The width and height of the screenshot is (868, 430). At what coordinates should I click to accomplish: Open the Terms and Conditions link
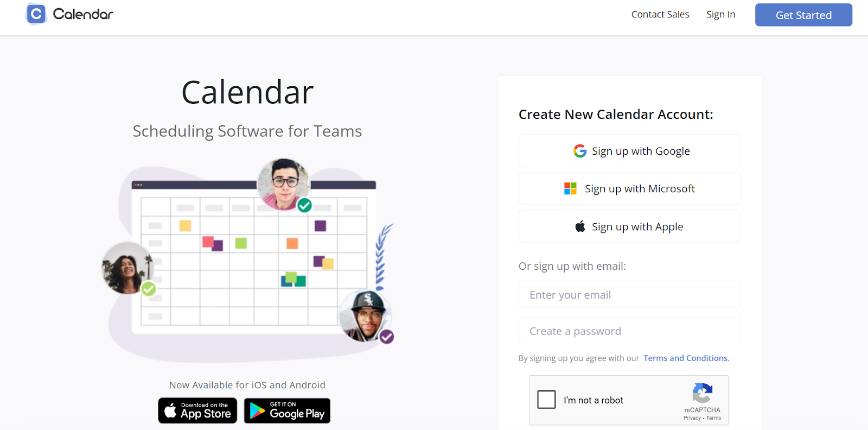click(x=685, y=358)
